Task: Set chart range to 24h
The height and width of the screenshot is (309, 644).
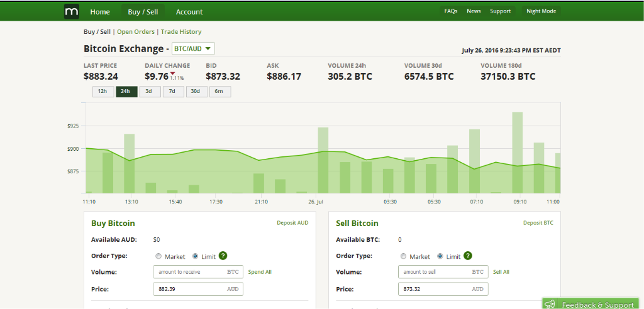Action: [x=126, y=92]
